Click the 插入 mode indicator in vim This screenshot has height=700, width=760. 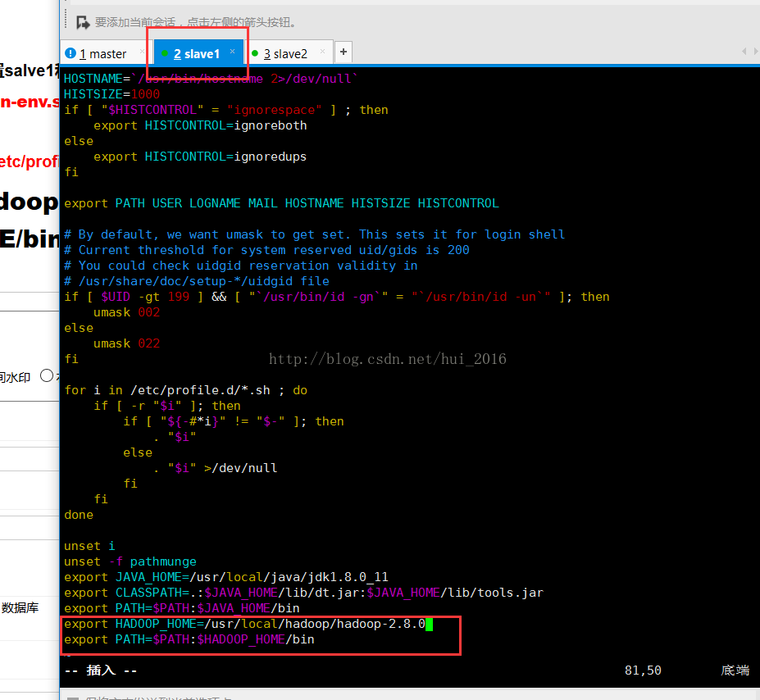tap(101, 670)
